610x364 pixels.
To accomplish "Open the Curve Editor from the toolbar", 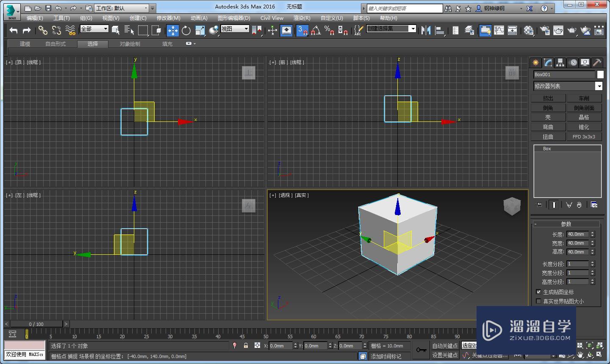I will (x=499, y=30).
